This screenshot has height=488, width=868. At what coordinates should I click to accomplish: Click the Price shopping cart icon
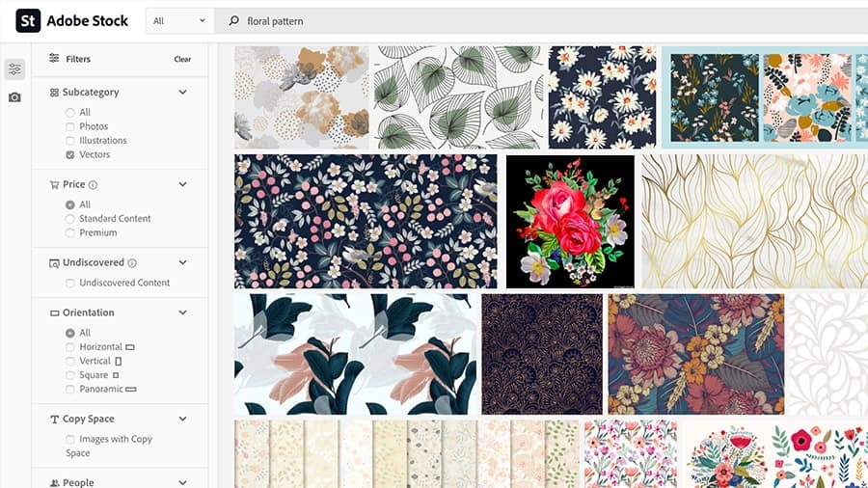[54, 185]
